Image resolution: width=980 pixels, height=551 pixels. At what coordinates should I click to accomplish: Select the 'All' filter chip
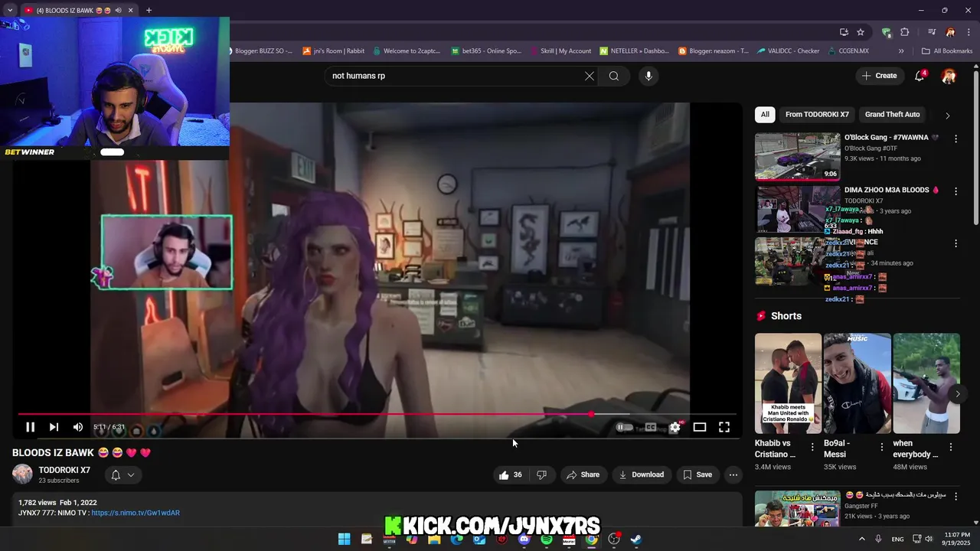pos(765,114)
